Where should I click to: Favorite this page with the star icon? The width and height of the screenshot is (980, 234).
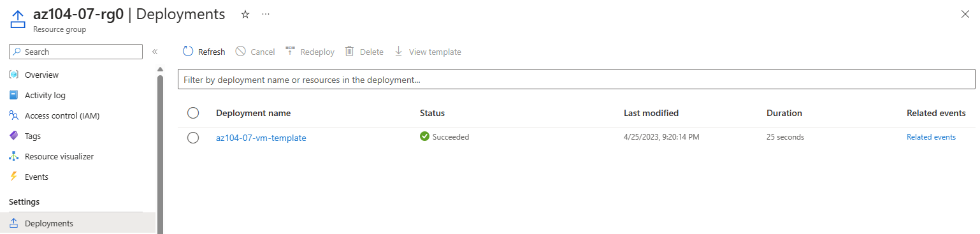click(x=245, y=14)
